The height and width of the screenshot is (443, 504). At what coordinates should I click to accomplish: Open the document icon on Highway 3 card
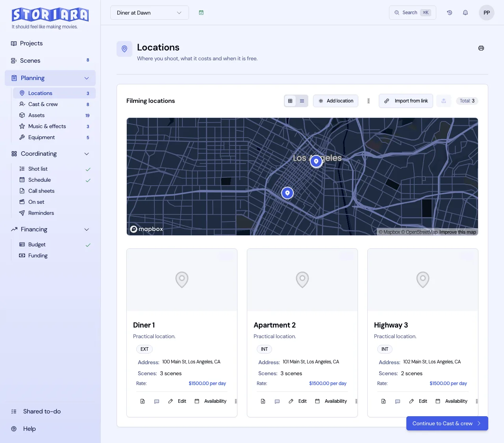pyautogui.click(x=384, y=401)
